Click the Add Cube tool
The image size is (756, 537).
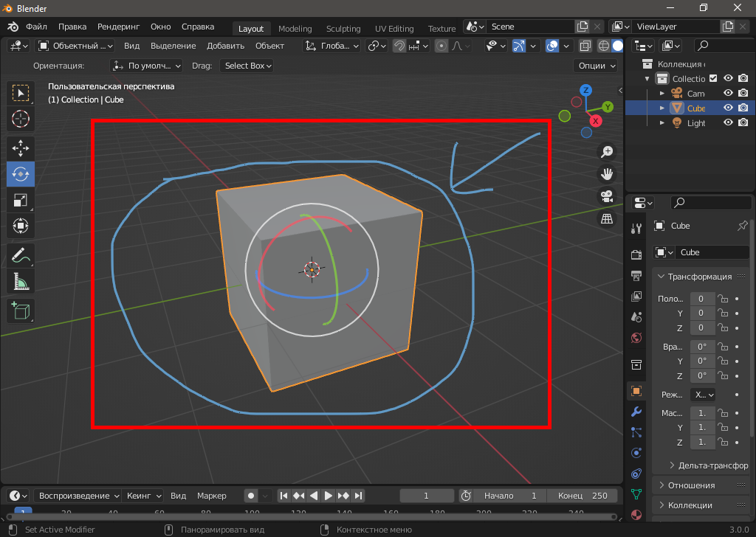[21, 310]
